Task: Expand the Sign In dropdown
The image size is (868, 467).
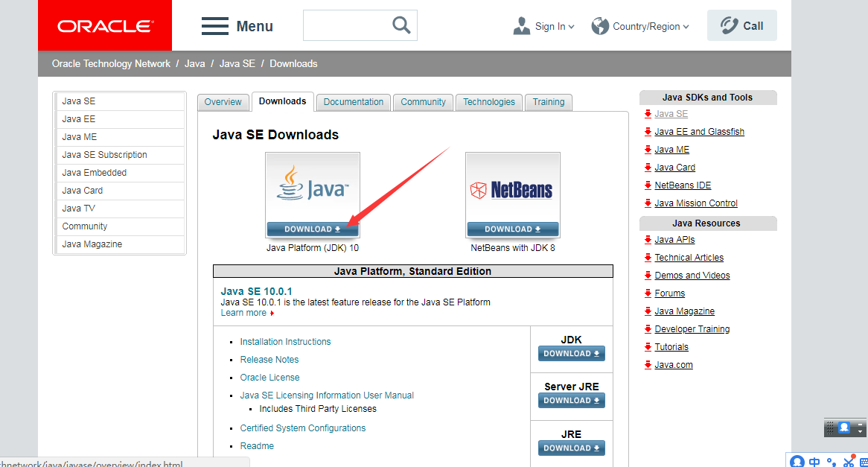Action: 571,27
